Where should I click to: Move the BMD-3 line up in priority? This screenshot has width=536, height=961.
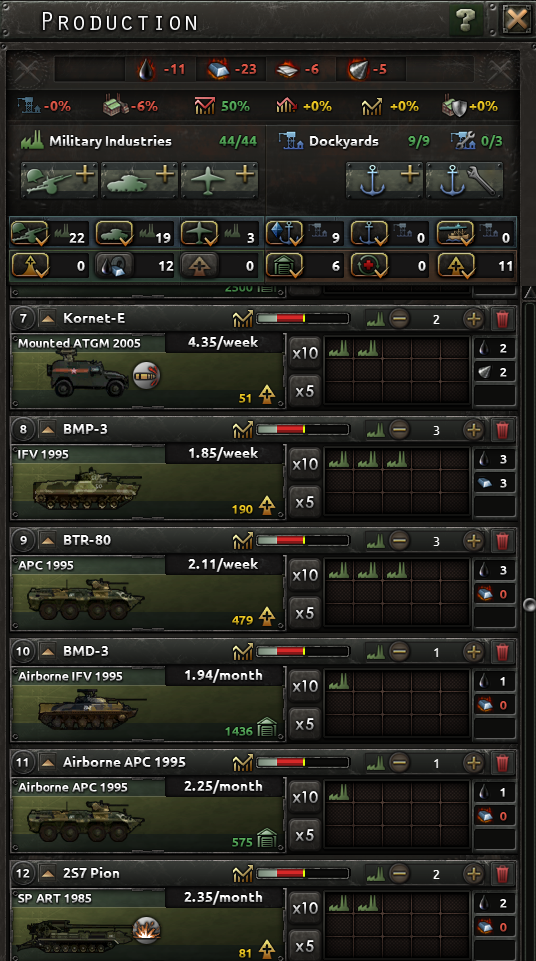tap(47, 651)
